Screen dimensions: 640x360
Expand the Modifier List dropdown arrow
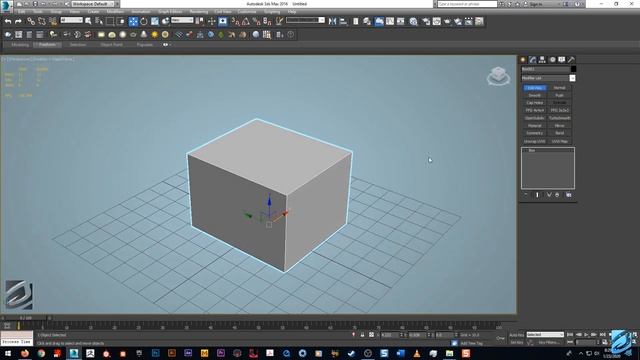pos(572,78)
